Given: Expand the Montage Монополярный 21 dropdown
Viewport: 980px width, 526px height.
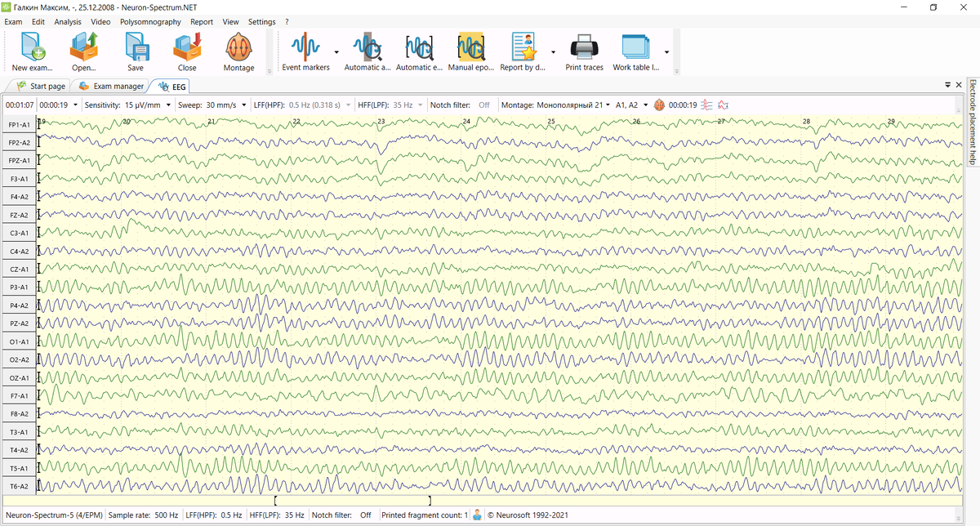Looking at the screenshot, I should 608,105.
